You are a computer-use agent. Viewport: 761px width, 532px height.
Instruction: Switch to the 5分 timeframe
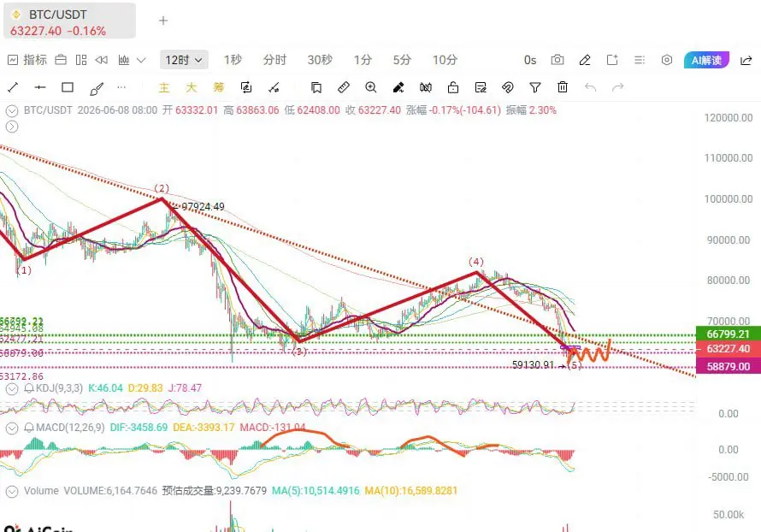(x=402, y=60)
